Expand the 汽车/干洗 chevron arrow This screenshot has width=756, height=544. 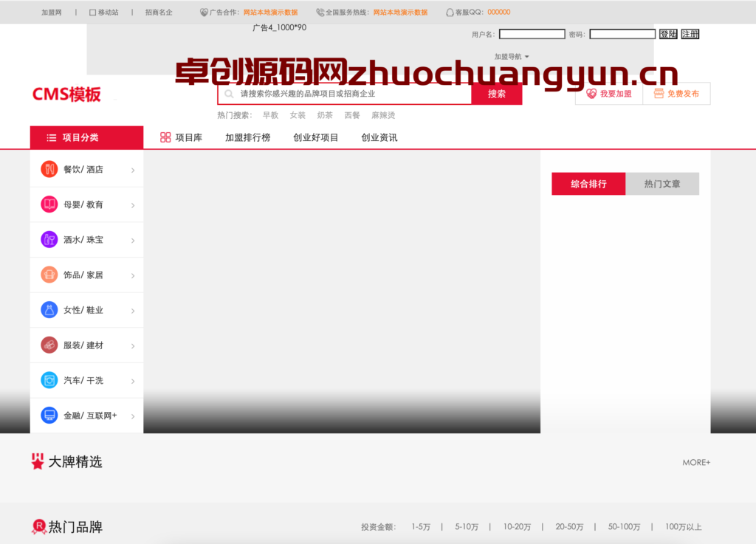(133, 381)
